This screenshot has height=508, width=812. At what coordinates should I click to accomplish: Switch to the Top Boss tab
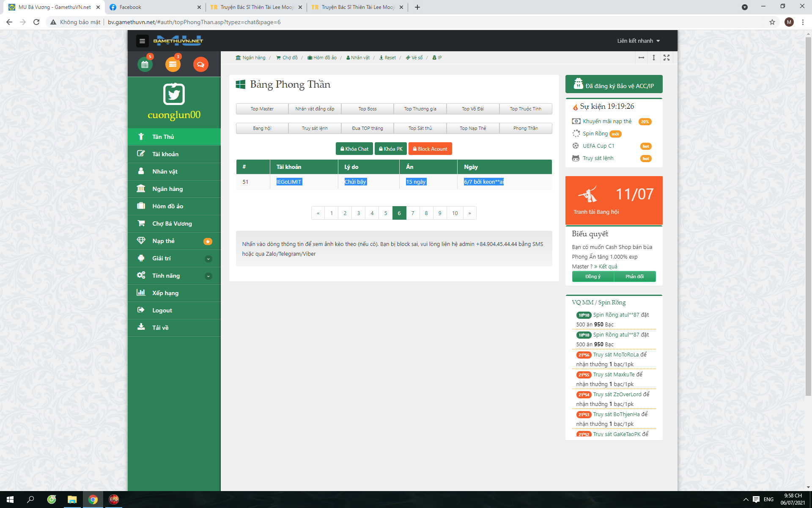(367, 109)
